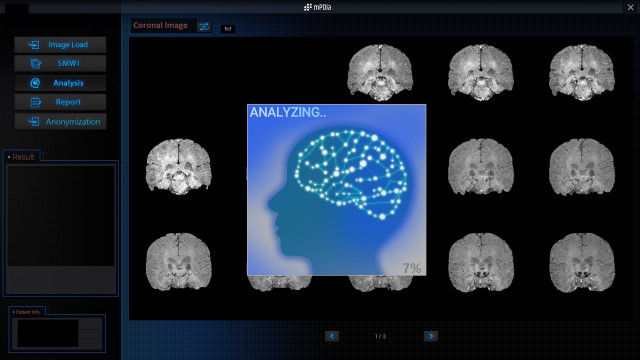Click the ANALYZING.. status text
640x360 pixels.
[x=288, y=112]
